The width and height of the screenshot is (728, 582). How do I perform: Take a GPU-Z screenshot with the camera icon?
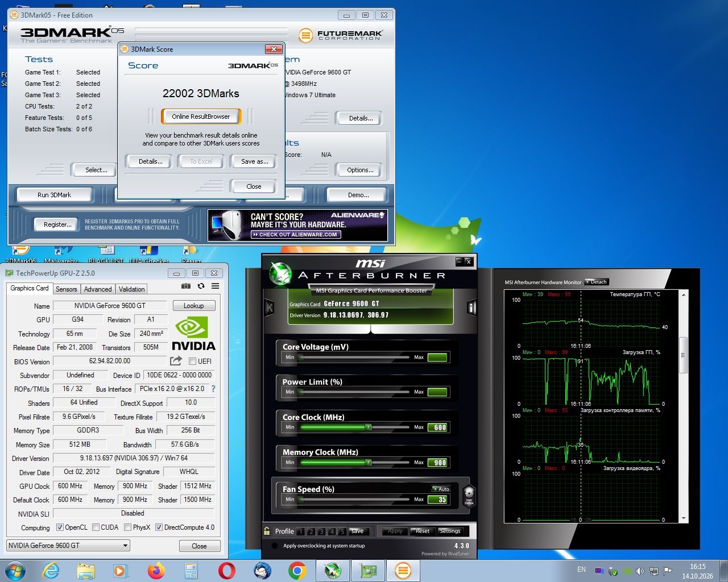[x=186, y=286]
